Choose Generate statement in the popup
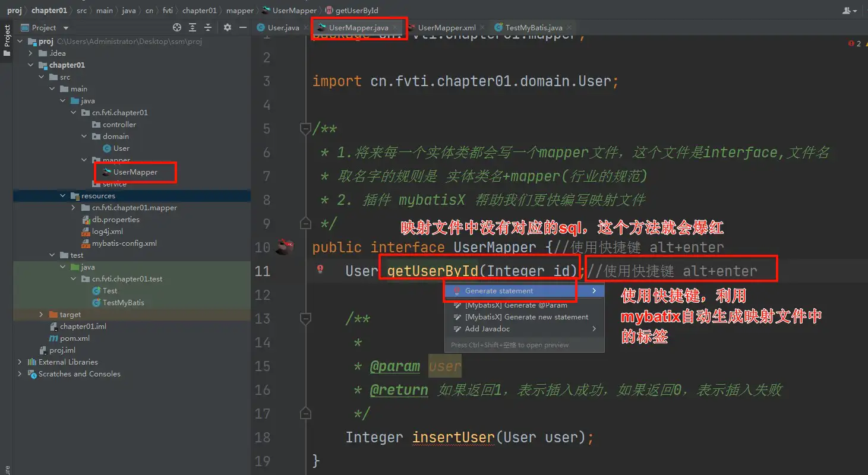Screen dimensions: 868x475 524,291
